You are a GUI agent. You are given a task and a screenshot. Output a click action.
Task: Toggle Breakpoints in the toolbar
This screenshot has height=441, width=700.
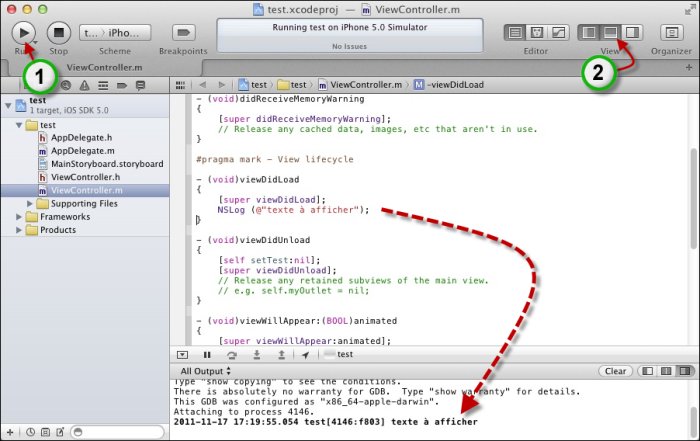(183, 32)
